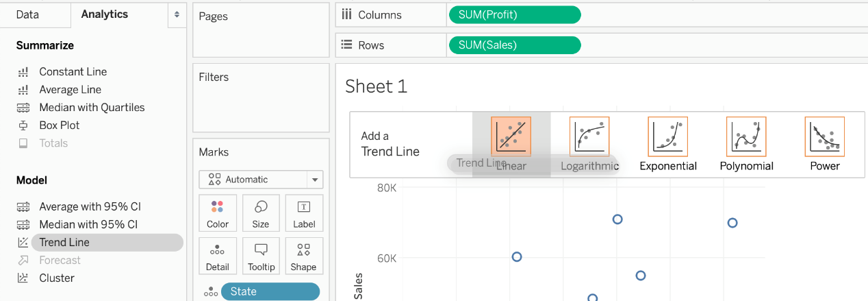Click the SUM(Profit) pill in Columns

[514, 15]
